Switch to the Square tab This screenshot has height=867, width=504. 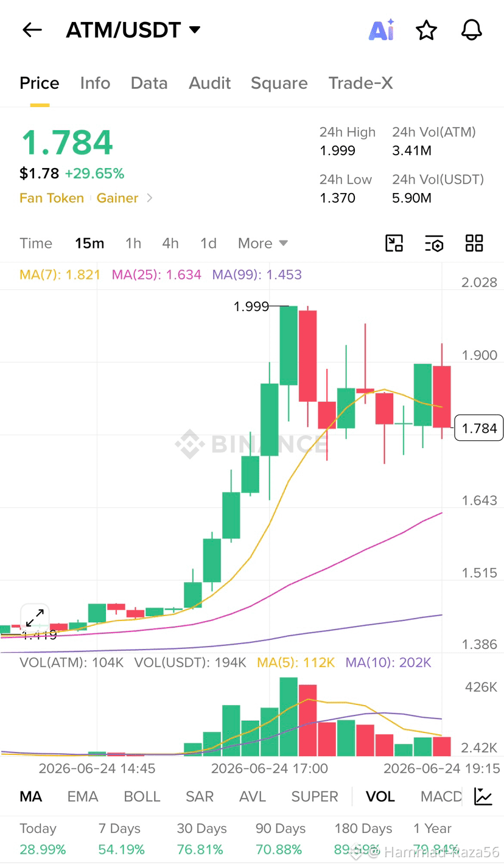pos(279,83)
